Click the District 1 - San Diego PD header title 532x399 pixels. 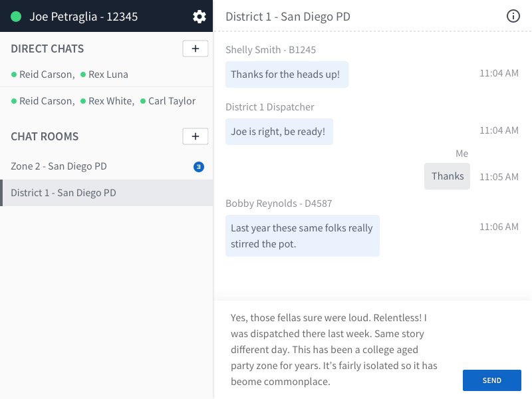tap(288, 17)
